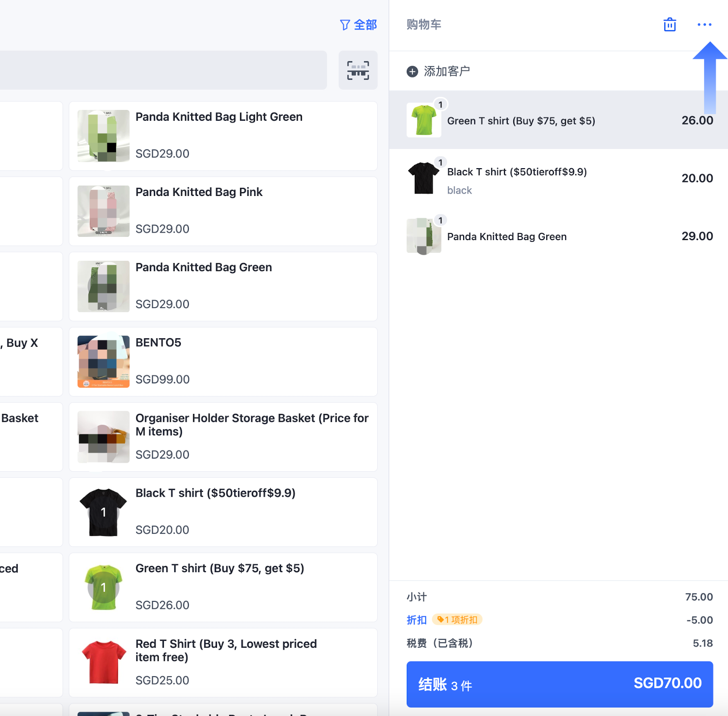The image size is (728, 716).
Task: Open the 全部 filter
Action: pyautogui.click(x=358, y=25)
